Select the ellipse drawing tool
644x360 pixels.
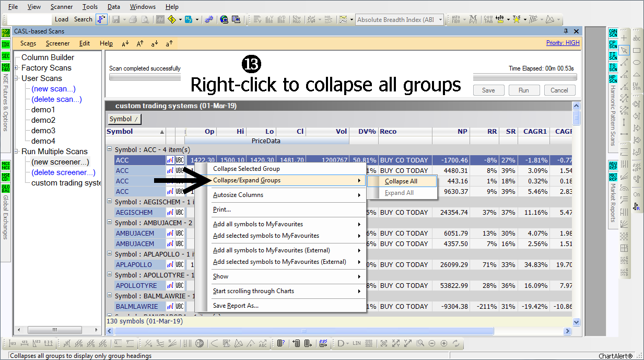(x=637, y=63)
